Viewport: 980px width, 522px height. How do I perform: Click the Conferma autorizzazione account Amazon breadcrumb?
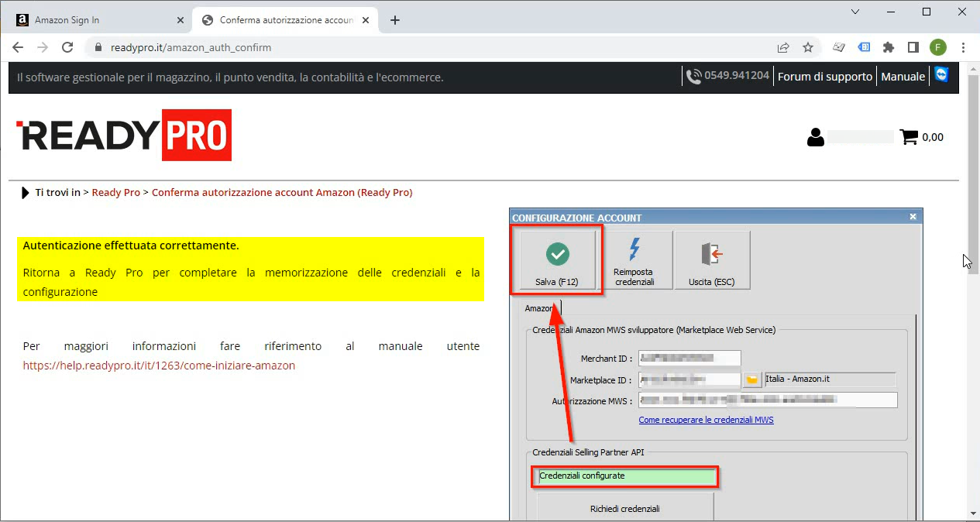click(282, 192)
